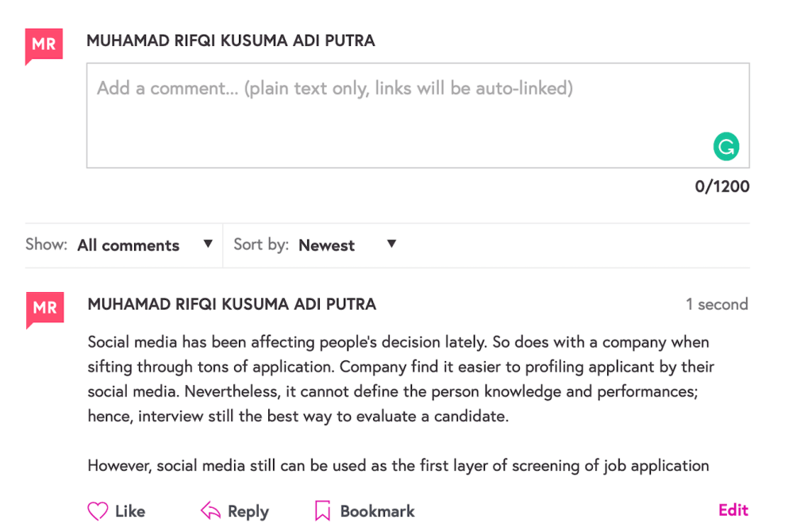Open the Show comments filter dropdown
The image size is (812, 527).
tap(129, 245)
